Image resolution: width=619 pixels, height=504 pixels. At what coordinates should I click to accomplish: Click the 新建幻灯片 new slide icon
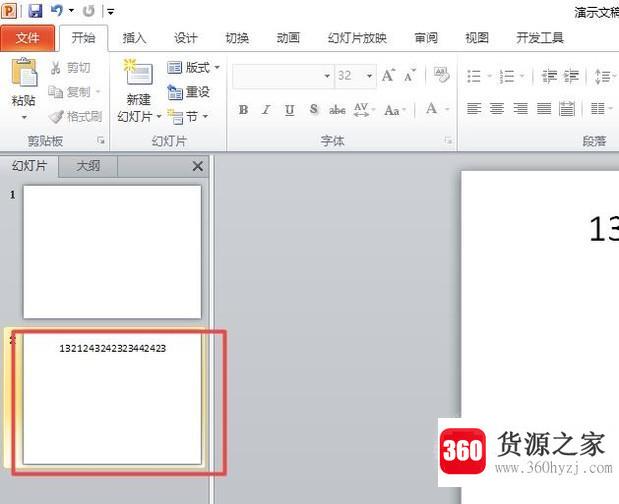tap(138, 72)
